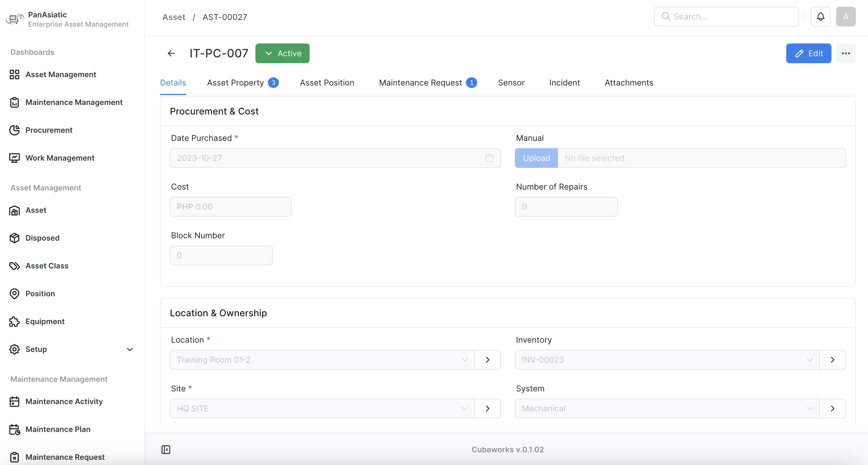The height and width of the screenshot is (465, 868).
Task: Open the Procurement dashboard
Action: (x=48, y=130)
